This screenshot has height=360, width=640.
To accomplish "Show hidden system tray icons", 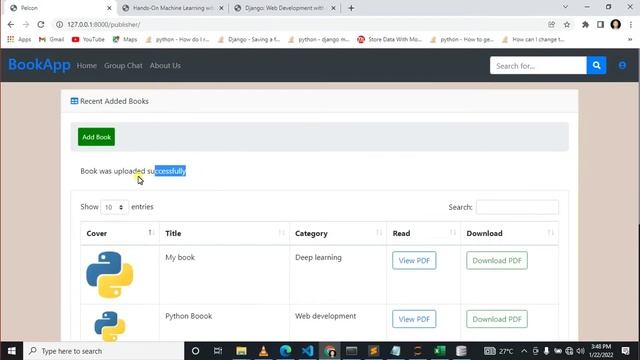I will pos(524,351).
